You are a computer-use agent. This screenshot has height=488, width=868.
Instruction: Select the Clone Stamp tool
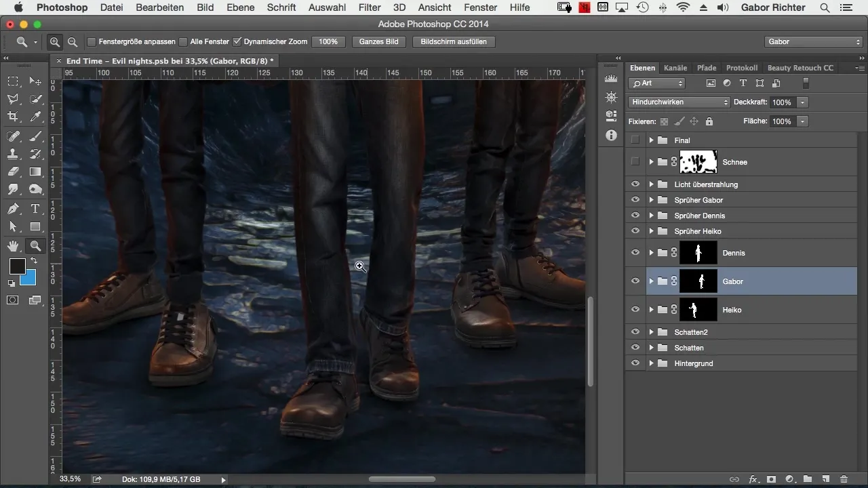pyautogui.click(x=13, y=154)
